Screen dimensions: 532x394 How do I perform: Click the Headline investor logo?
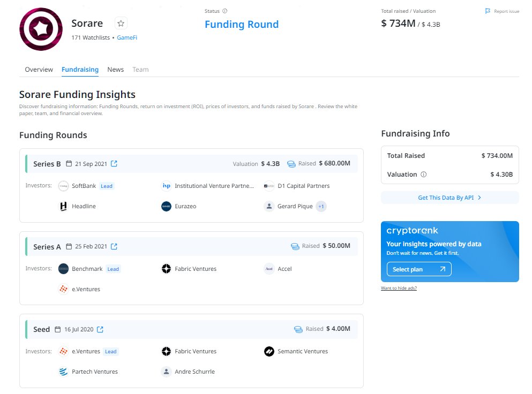(63, 206)
